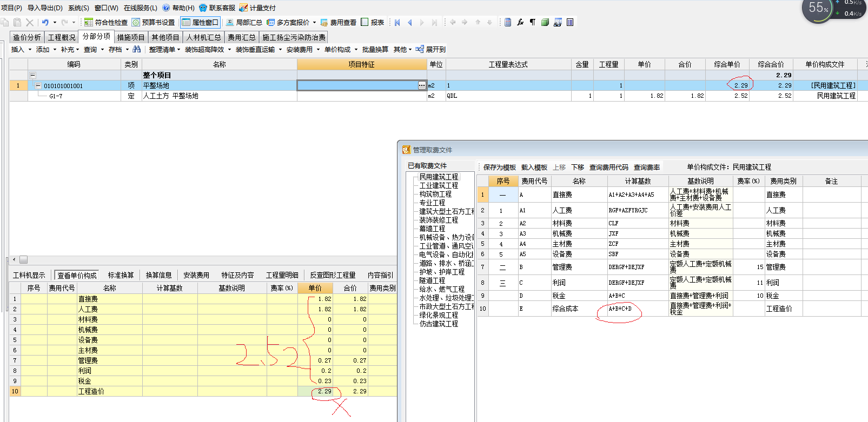Screen dimensions: 868x422
Task: Switch to 造价分析 tab
Action: [27, 37]
